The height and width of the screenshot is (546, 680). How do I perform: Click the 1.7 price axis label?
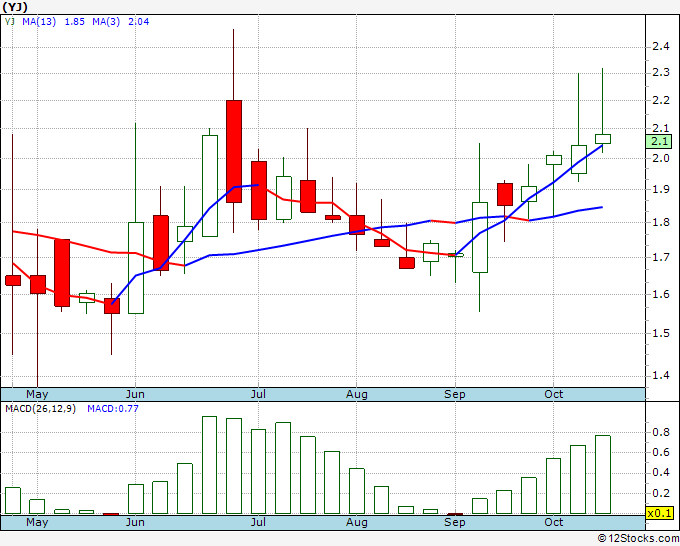point(661,258)
